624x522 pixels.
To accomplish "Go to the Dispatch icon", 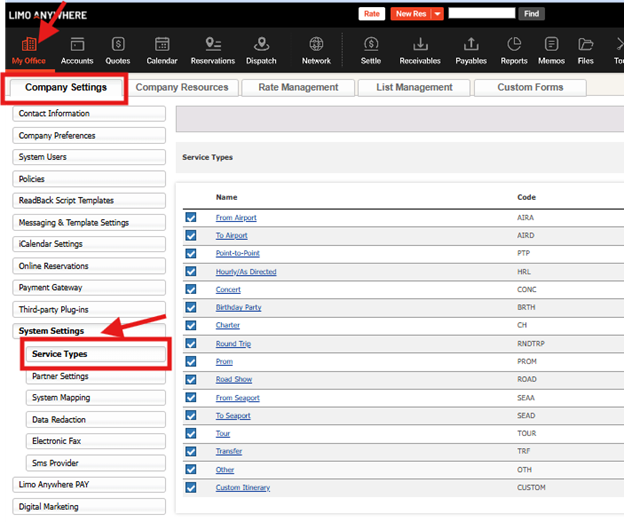I will [x=261, y=45].
